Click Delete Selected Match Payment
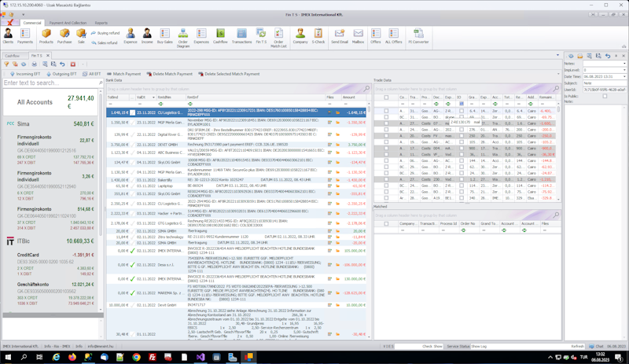Viewport: 629px width, 364px height. (229, 74)
